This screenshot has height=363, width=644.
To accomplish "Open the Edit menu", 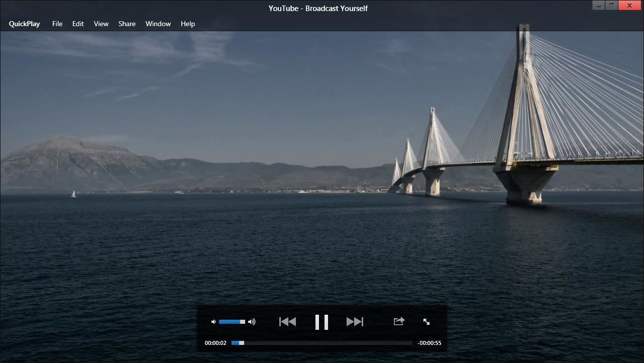I will tap(78, 24).
